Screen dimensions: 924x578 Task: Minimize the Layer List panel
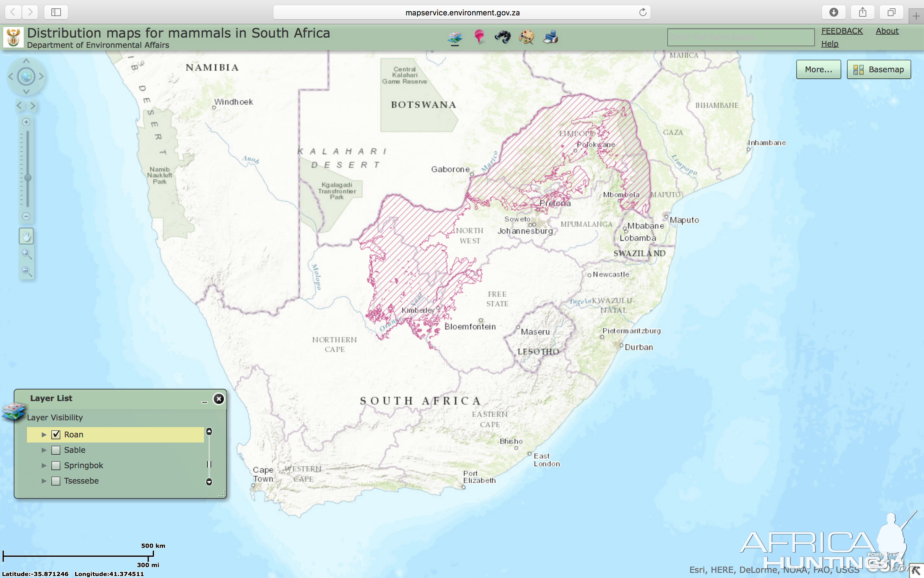coord(205,401)
